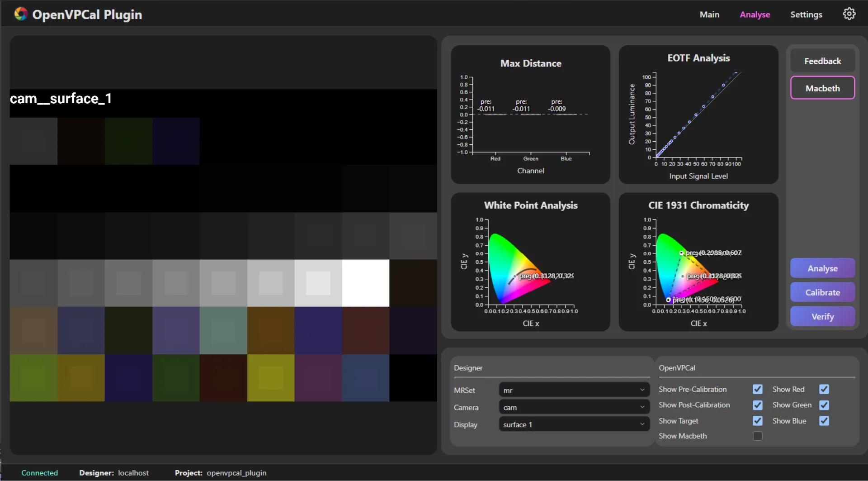The height and width of the screenshot is (481, 868).
Task: Open the Display dropdown showing surface 1
Action: 573,424
